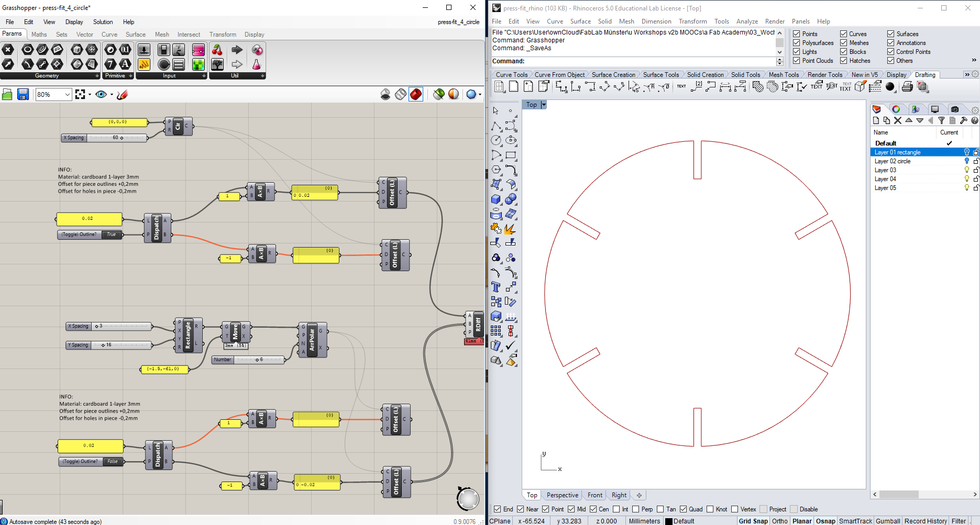Image resolution: width=980 pixels, height=525 pixels.
Task: Switch to the Maths tab in Grasshopper
Action: tap(39, 35)
